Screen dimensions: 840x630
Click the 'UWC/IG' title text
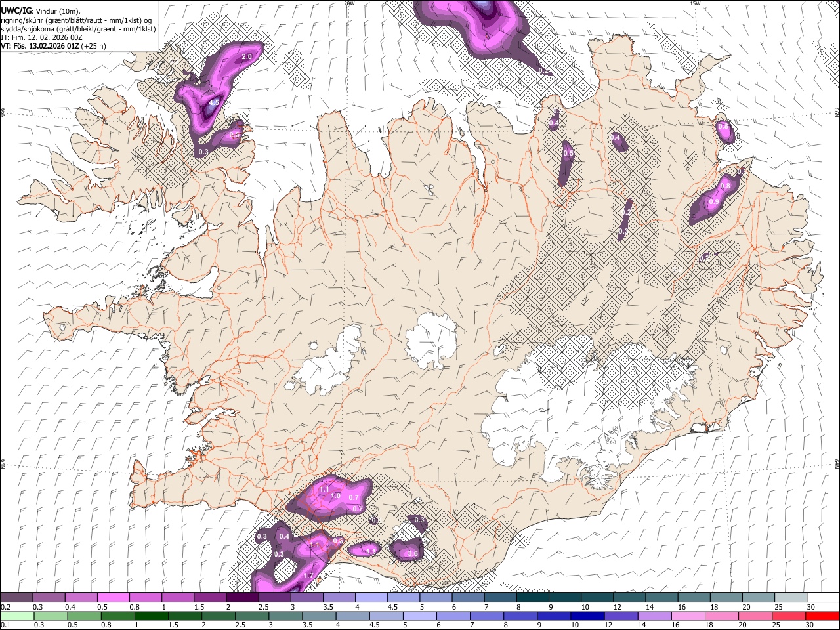(15, 10)
